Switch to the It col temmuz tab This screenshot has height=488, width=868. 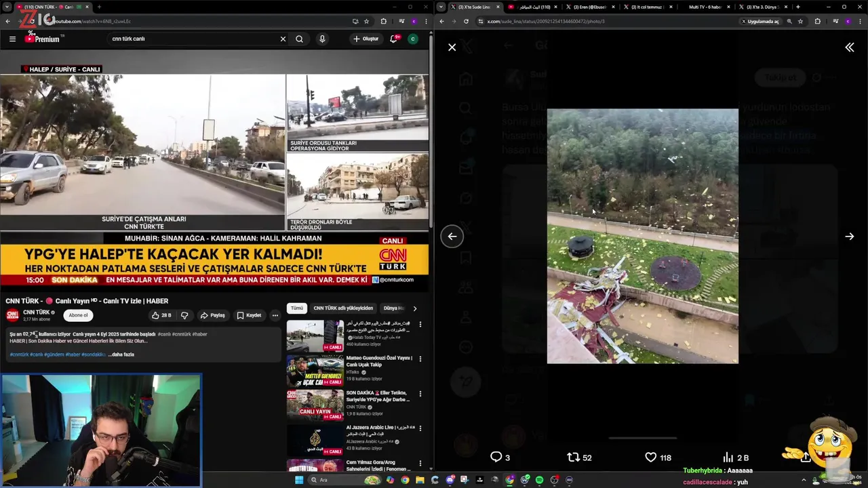pos(648,7)
